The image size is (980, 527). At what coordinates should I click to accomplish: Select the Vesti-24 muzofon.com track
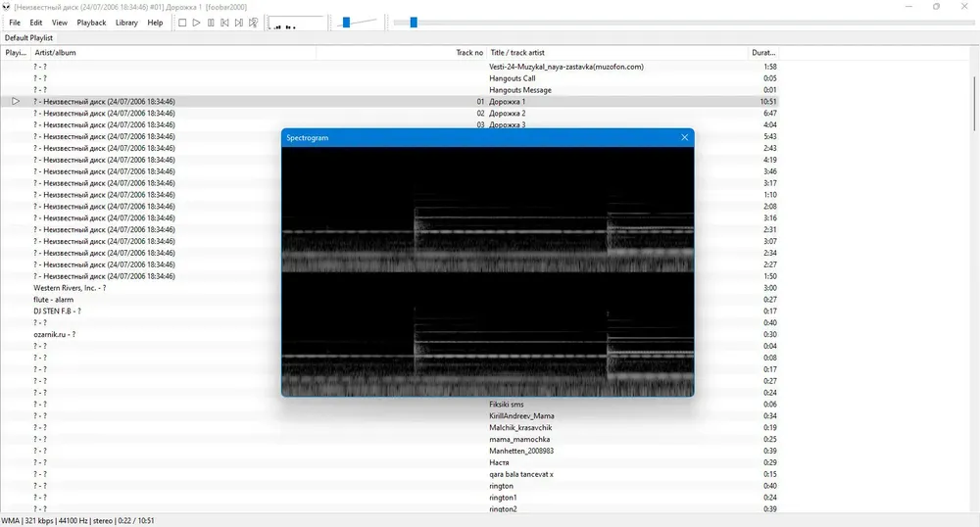click(x=565, y=67)
